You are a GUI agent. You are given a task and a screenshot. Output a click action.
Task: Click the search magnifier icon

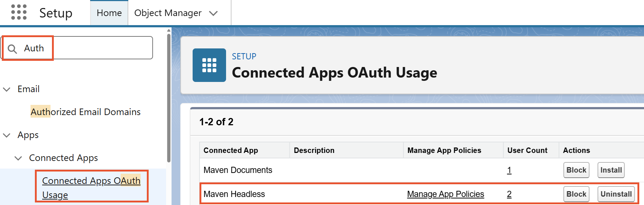[x=12, y=49]
